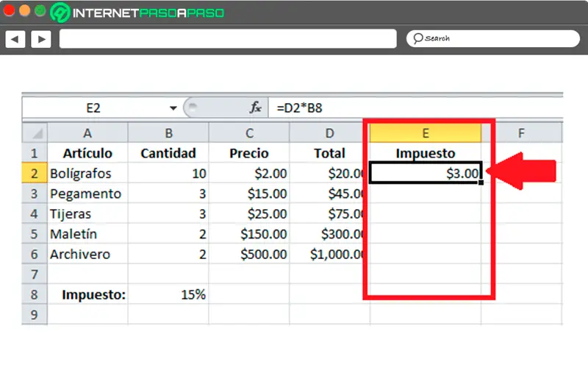Click the InternetPasoAPaso logo icon
Image resolution: width=588 pixels, height=368 pixels.
60,13
